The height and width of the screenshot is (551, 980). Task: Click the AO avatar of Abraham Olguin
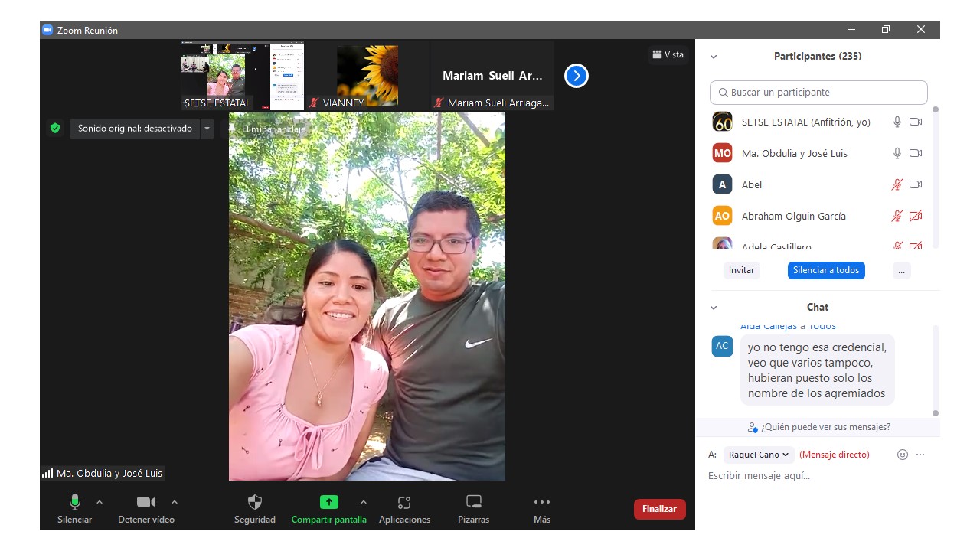[x=722, y=216]
